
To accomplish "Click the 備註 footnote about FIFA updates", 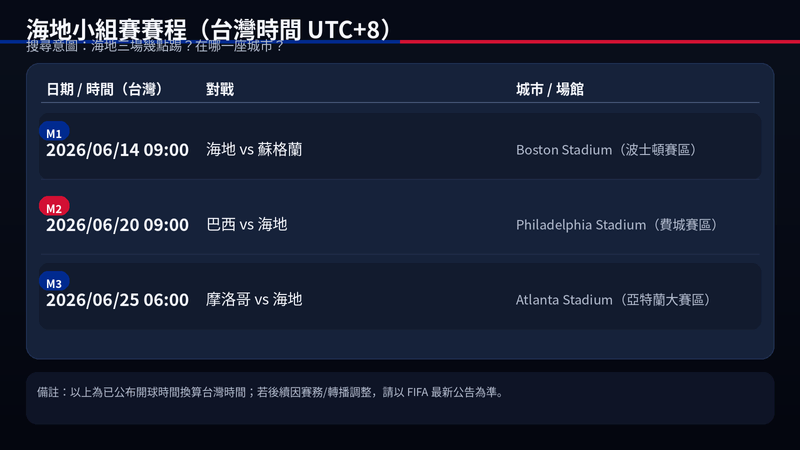I will tap(271, 392).
